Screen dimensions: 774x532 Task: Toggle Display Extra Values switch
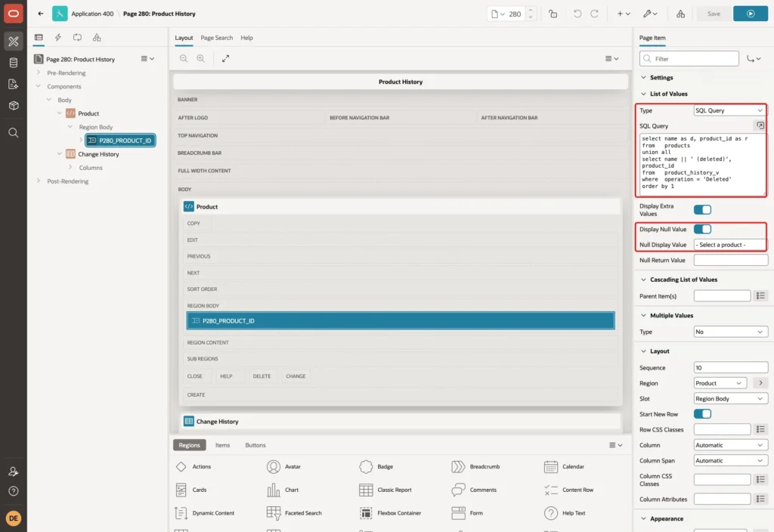coord(702,210)
